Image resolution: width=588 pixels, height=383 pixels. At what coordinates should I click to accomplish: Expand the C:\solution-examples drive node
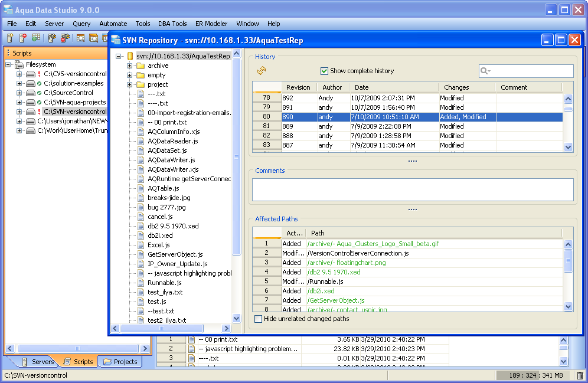click(19, 83)
